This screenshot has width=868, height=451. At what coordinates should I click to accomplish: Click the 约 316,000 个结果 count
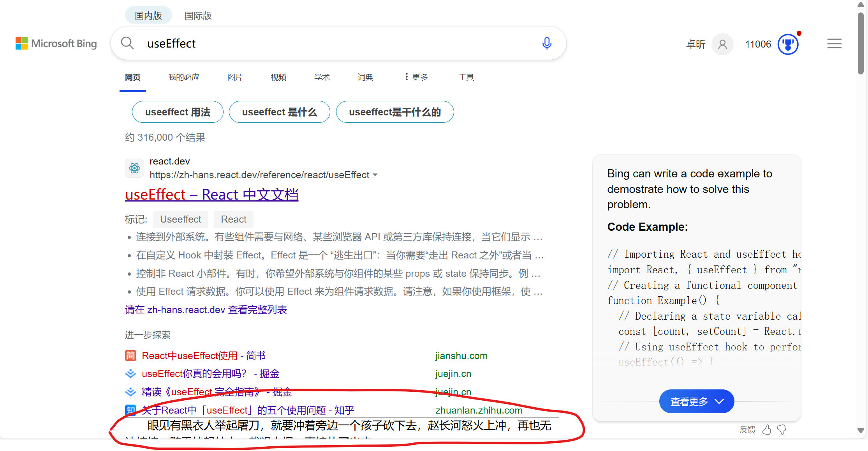pos(165,137)
